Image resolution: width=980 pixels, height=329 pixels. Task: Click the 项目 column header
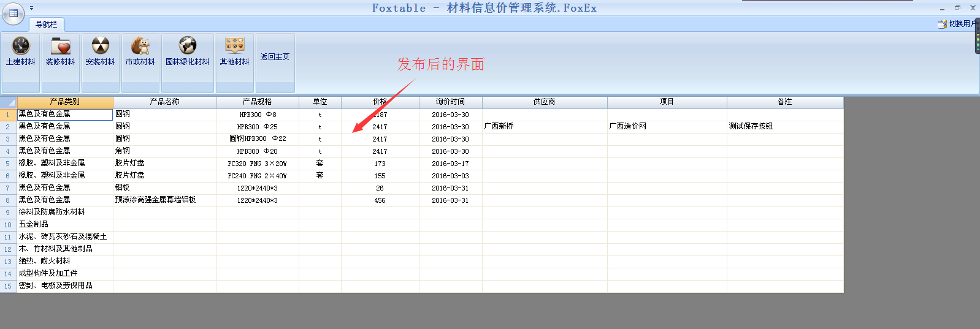[x=667, y=102]
